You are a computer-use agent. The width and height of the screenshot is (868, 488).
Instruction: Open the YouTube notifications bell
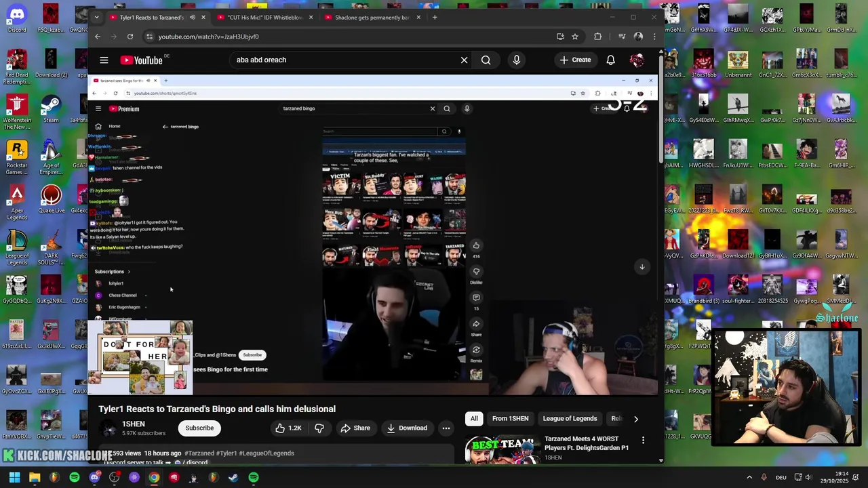(x=610, y=60)
